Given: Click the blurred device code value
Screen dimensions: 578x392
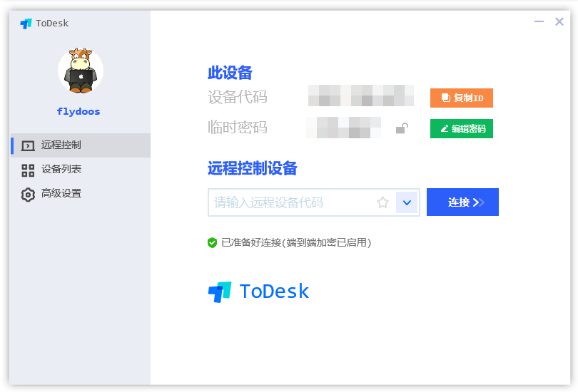Looking at the screenshot, I should [x=361, y=96].
